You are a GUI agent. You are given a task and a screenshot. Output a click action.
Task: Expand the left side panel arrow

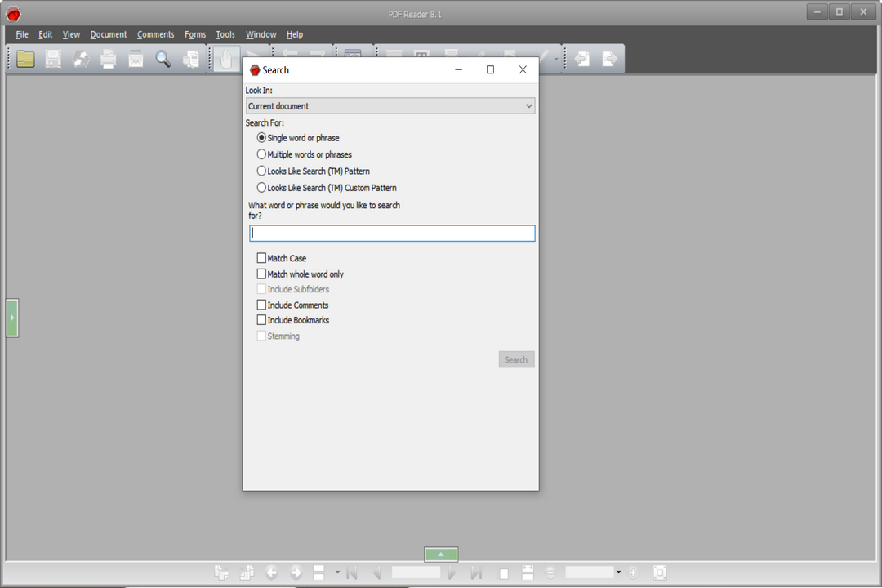click(12, 318)
